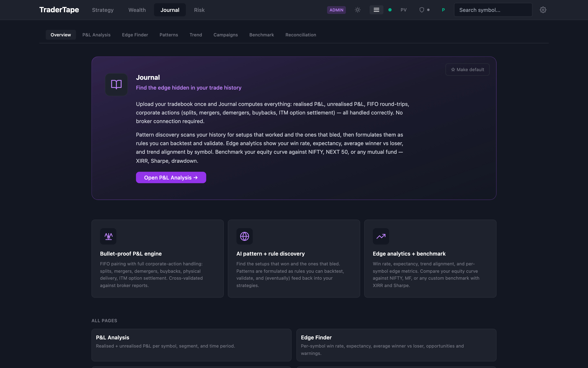Click the green connection status dot
Screen dimensions: 588x368
[390, 10]
